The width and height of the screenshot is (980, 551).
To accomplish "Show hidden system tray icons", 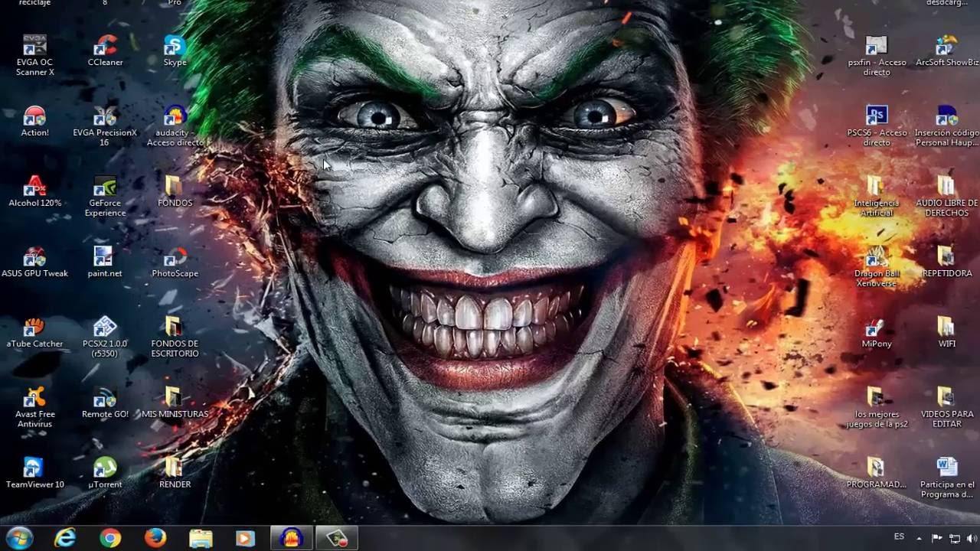I will 919,539.
